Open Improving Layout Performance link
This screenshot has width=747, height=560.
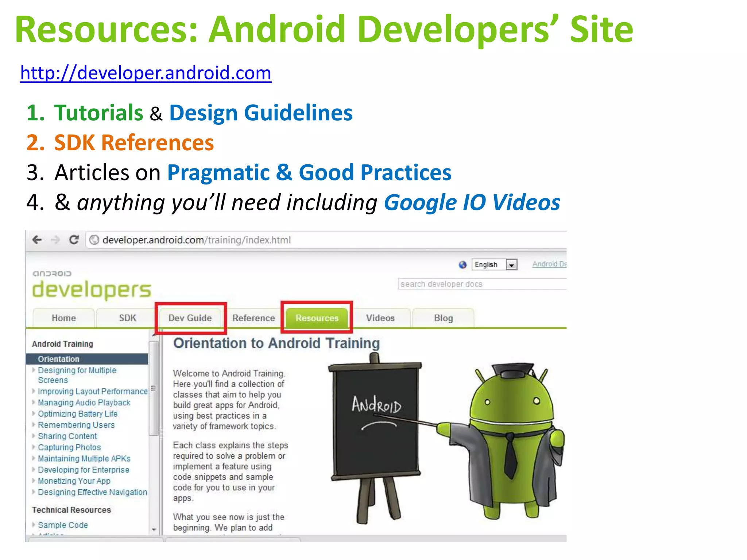(x=93, y=391)
